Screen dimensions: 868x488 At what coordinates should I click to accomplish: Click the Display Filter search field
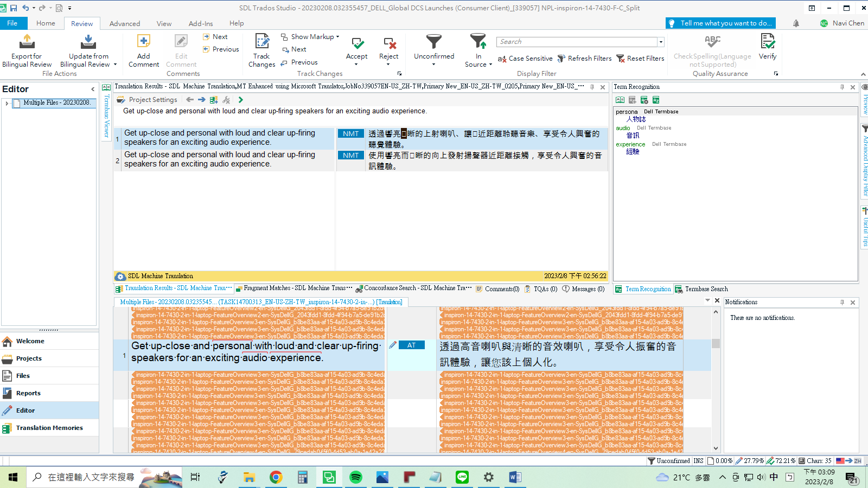(577, 42)
